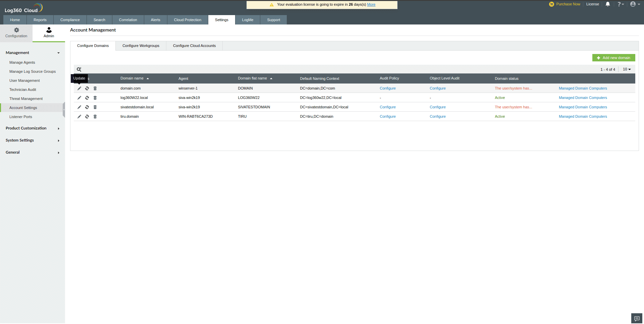Configure Audit Policy for domain.com
644x324 pixels.
387,89
